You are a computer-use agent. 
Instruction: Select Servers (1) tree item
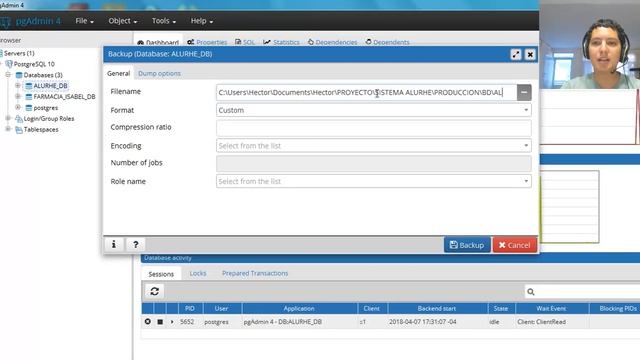[x=19, y=53]
